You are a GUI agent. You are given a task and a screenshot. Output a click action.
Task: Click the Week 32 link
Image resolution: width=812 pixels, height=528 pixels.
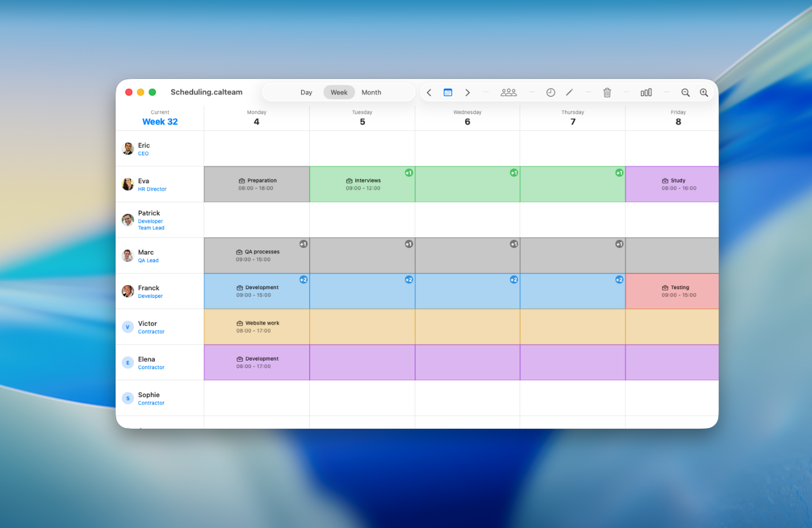(x=160, y=122)
